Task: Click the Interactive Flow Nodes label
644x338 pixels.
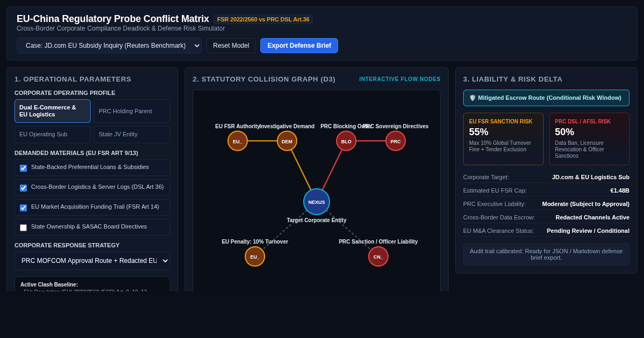Action: tap(400, 79)
